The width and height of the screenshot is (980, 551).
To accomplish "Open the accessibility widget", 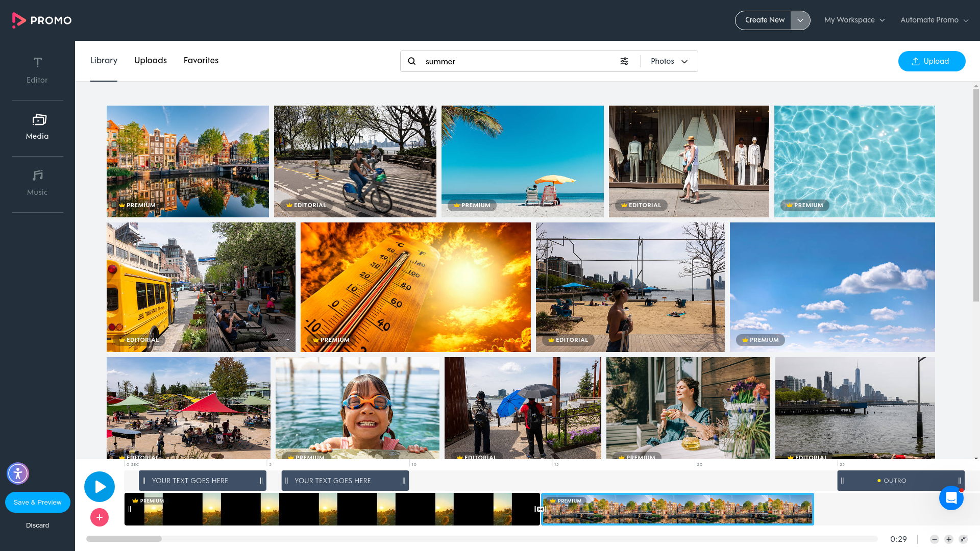I will 18,473.
